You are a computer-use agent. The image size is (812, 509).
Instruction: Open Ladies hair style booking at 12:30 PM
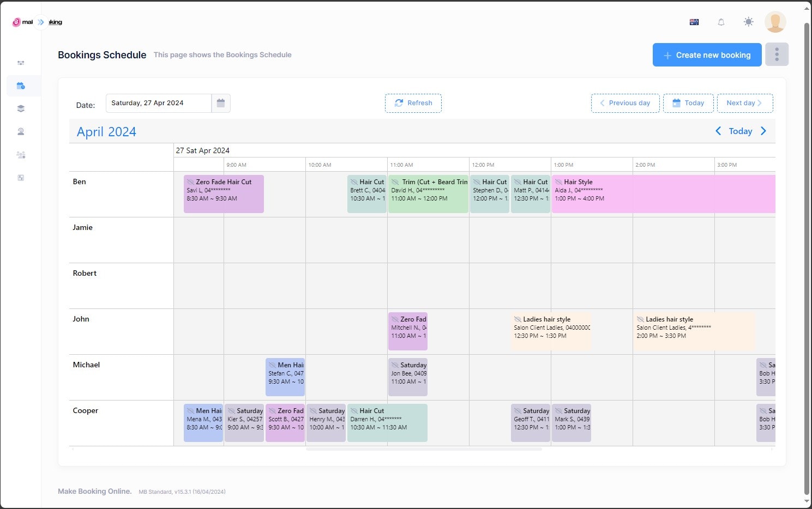click(551, 331)
